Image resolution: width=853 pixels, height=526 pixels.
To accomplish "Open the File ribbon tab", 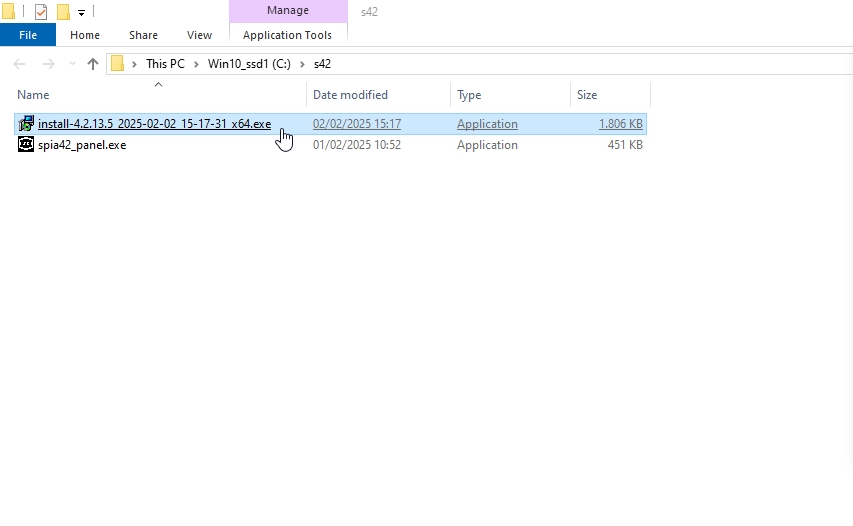I will [x=28, y=35].
